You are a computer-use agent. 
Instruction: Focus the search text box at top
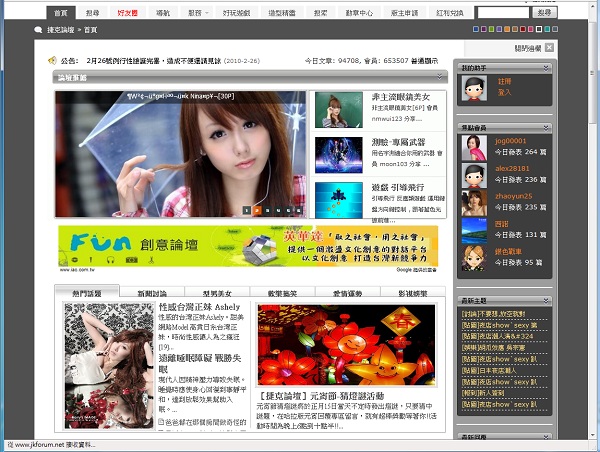coord(503,13)
